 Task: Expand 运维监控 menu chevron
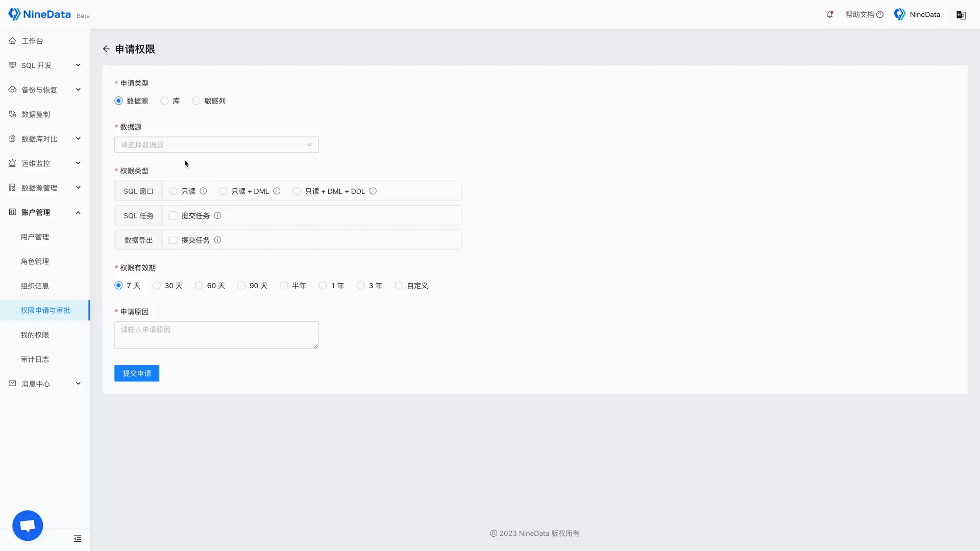pos(78,163)
